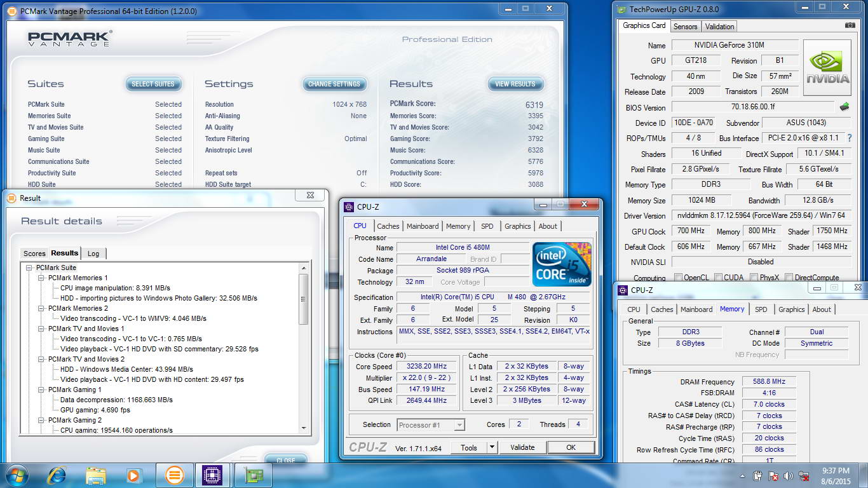Screen dimensions: 868x488
Task: Toggle the CUDA checkbox in GPU-Z
Action: coord(717,278)
